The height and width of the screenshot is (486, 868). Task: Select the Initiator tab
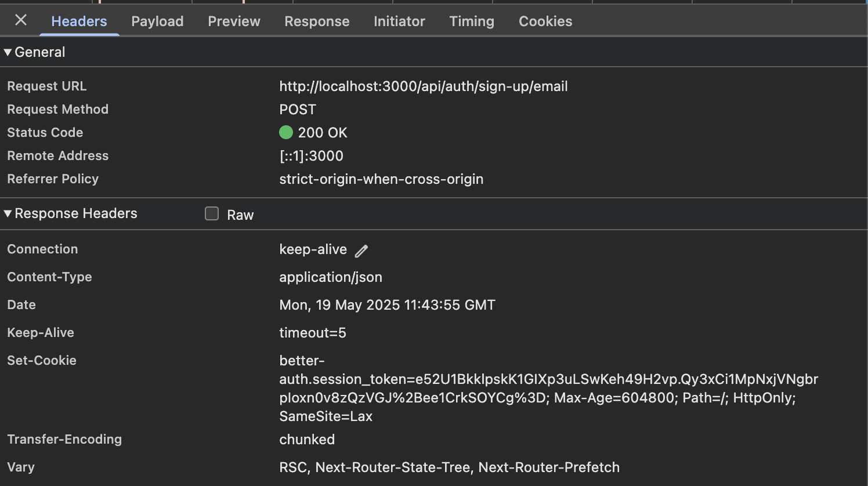coord(399,21)
